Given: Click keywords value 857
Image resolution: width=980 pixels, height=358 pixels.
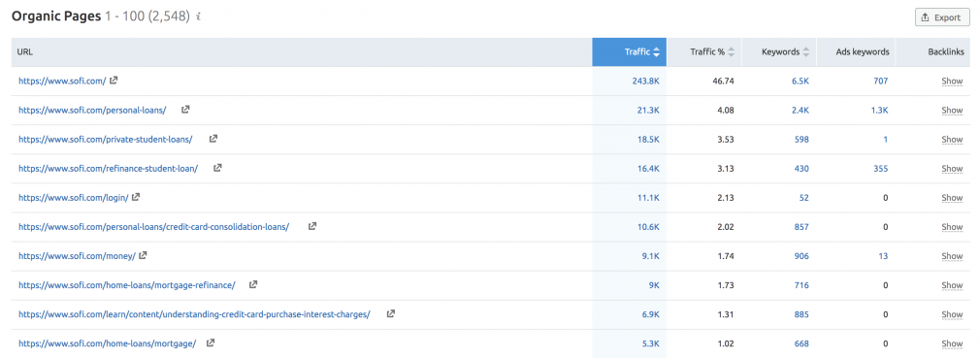Looking at the screenshot, I should pyautogui.click(x=801, y=227).
